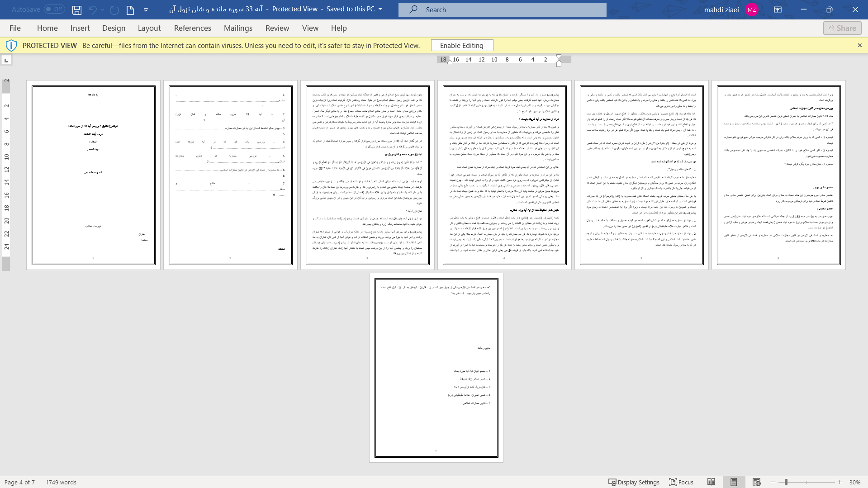Screen dimensions: 868x488
Task: Expand the Saved to this PC dropdown
Action: 380,9
